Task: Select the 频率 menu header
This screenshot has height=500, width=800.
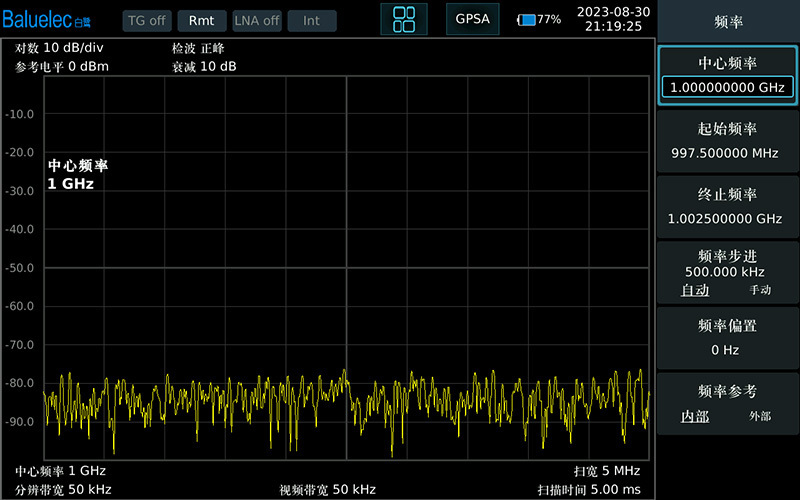Action: [728, 21]
